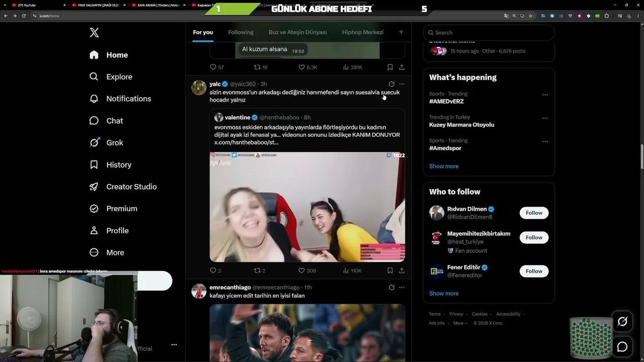This screenshot has width=644, height=362.
Task: Open emrecanthiago's post image
Action: (x=307, y=333)
